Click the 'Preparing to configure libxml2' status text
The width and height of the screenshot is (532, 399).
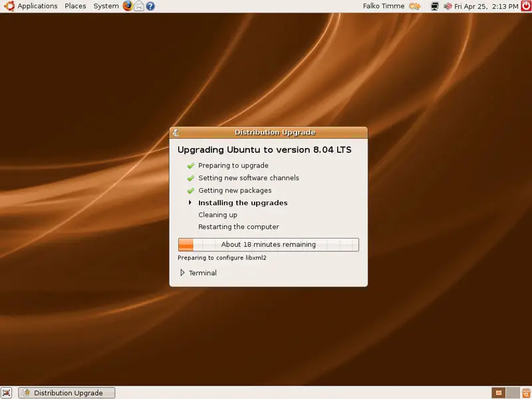(x=222, y=258)
